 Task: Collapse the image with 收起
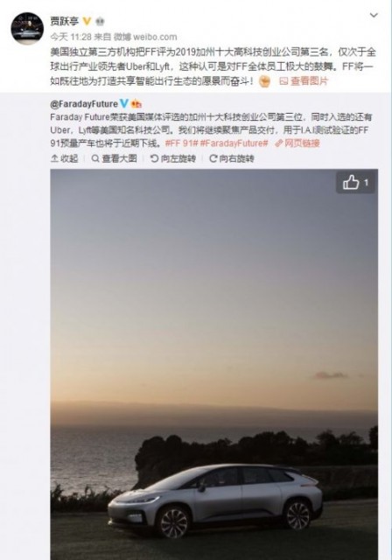tap(64, 158)
